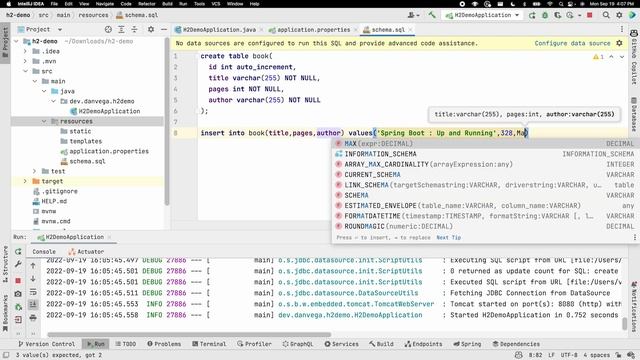Click Configure data source link

[572, 43]
